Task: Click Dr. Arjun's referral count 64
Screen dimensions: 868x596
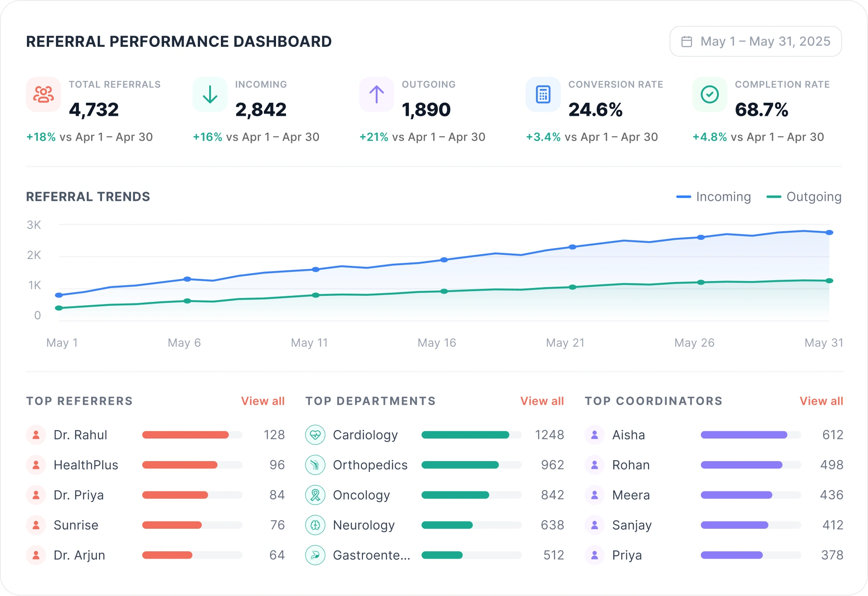Action: 277,555
